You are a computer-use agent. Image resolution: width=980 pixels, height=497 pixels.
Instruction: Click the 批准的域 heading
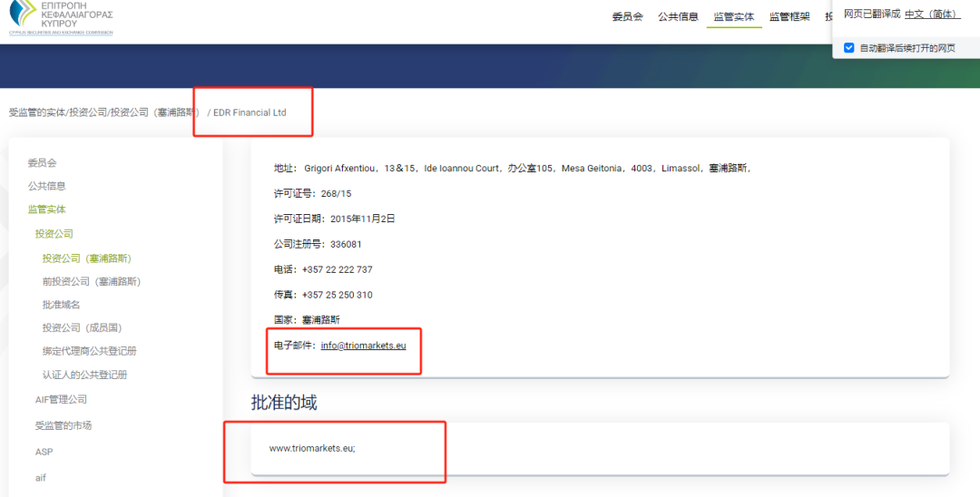click(284, 403)
